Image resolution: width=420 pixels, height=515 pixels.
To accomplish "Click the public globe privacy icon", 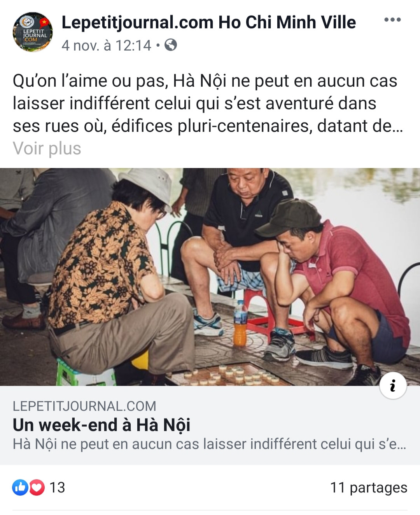I will pyautogui.click(x=171, y=45).
